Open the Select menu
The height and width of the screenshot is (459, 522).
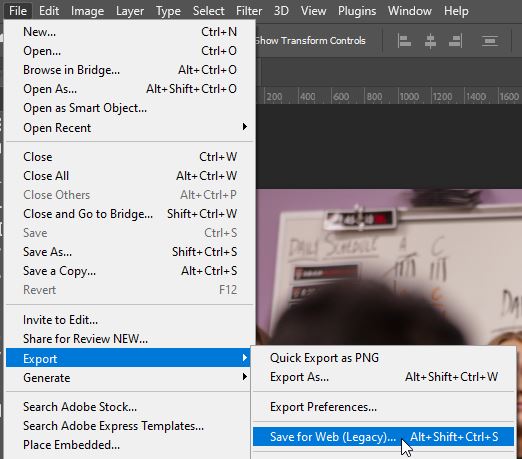209,11
